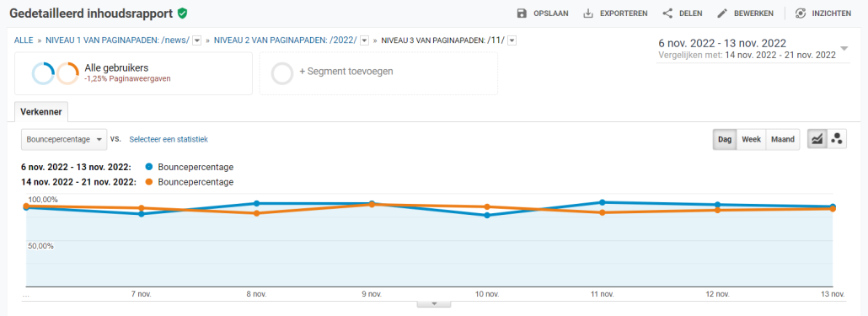Click the empty segment circle icon
This screenshot has width=868, height=316.
(x=281, y=73)
